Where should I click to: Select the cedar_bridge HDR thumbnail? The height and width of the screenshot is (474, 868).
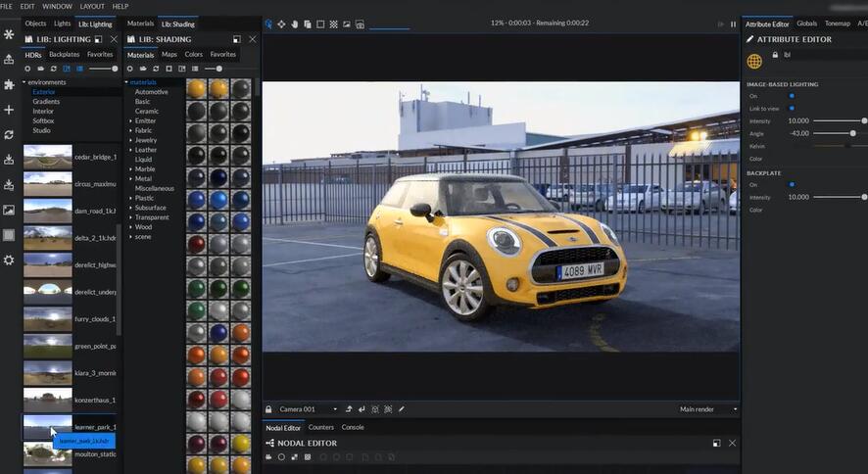pyautogui.click(x=48, y=157)
